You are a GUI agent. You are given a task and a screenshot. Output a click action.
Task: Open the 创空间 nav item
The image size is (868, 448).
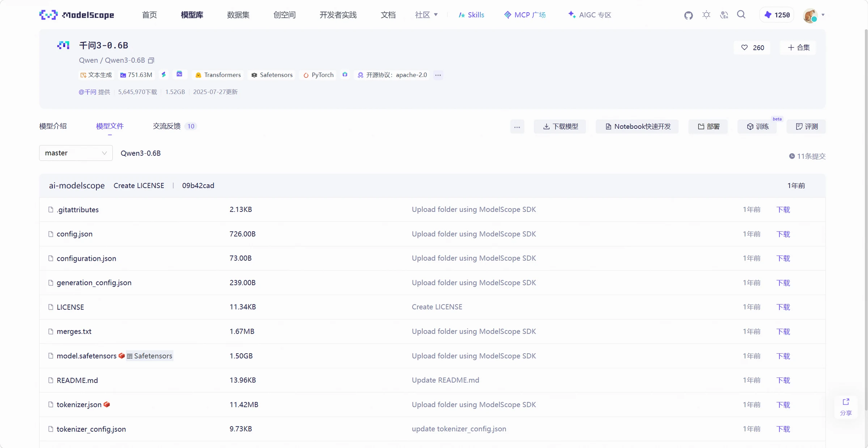285,15
